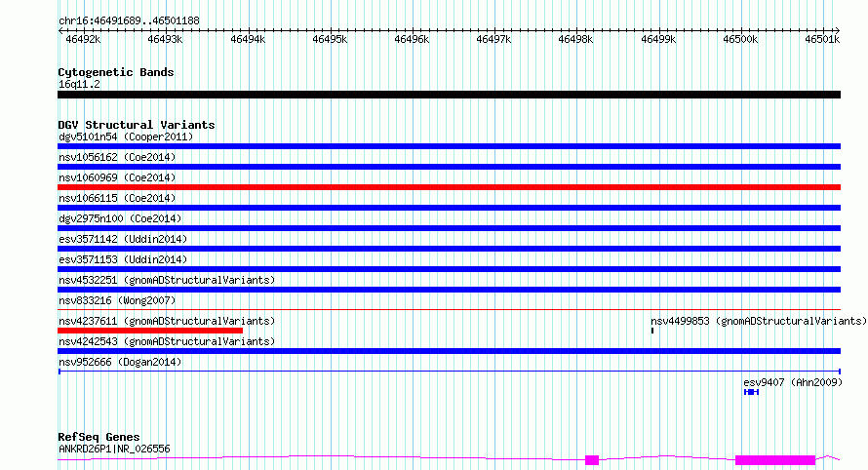Open variant nsv1056162 (Coe2014) label

pyautogui.click(x=117, y=157)
